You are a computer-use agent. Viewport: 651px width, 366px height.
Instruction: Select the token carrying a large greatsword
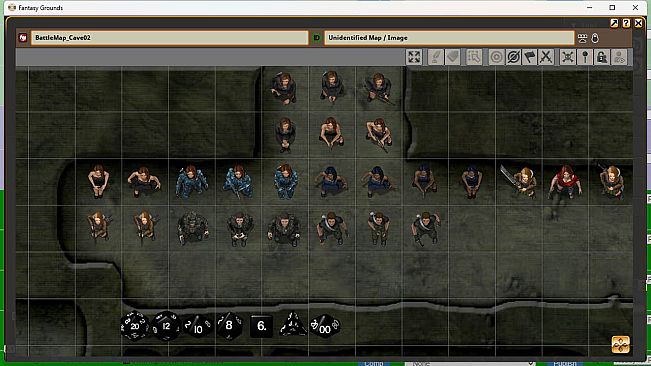click(519, 181)
